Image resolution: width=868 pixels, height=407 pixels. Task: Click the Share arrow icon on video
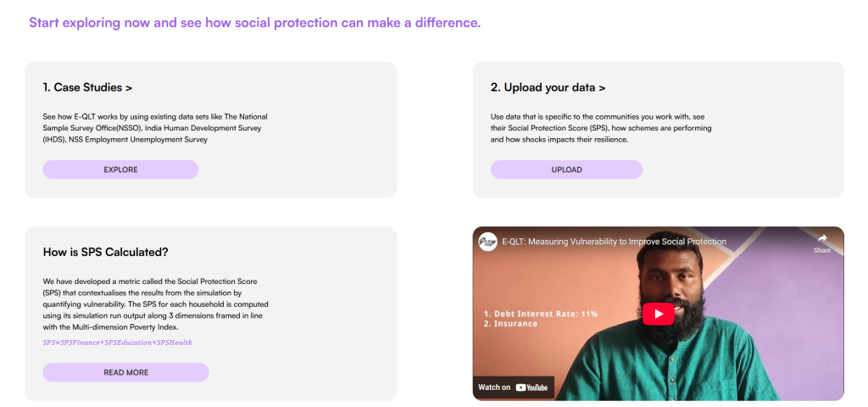pyautogui.click(x=822, y=238)
